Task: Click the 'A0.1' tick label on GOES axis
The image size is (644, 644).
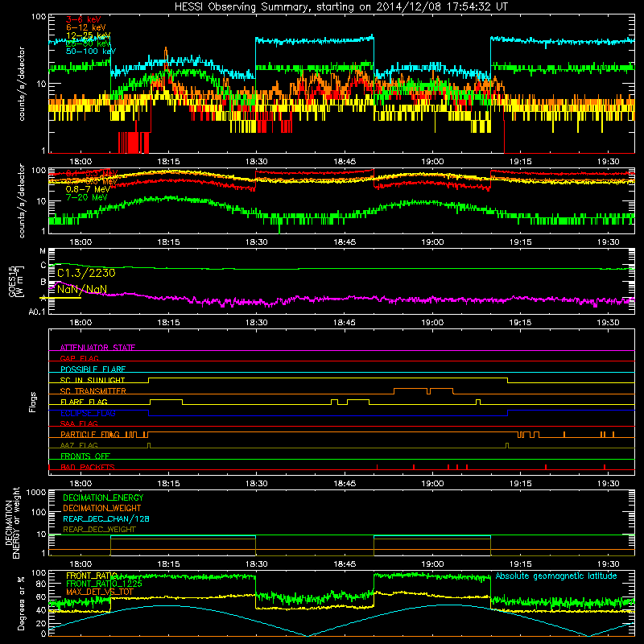Action: pos(37,312)
